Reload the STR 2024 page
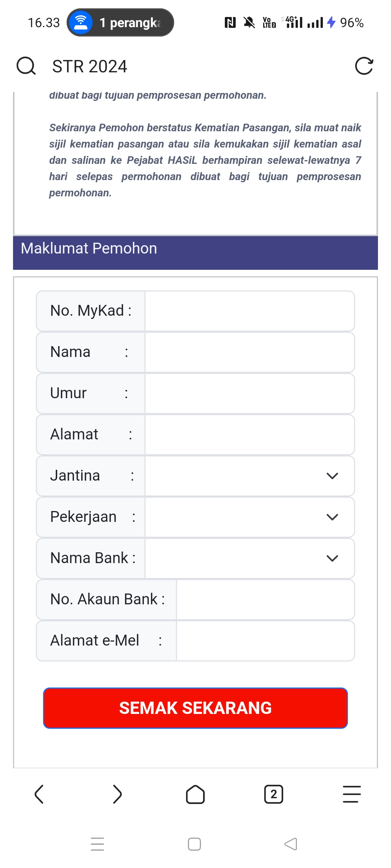Viewport: 391px width, 868px height. (364, 66)
